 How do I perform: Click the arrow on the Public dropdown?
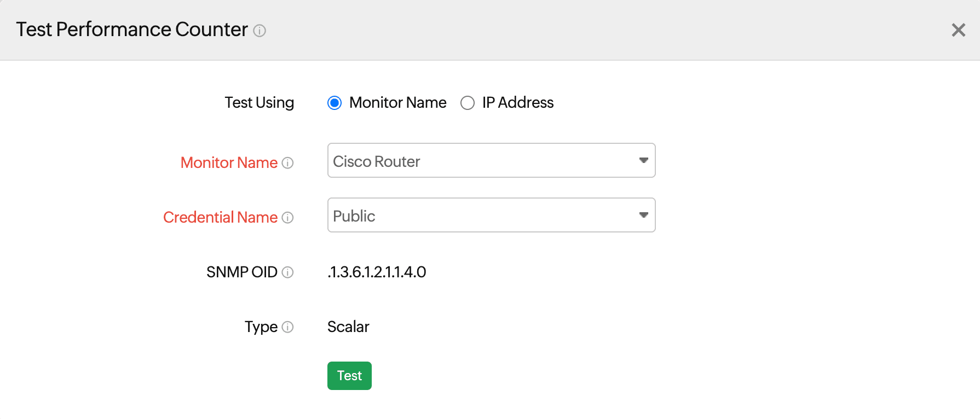(x=643, y=216)
